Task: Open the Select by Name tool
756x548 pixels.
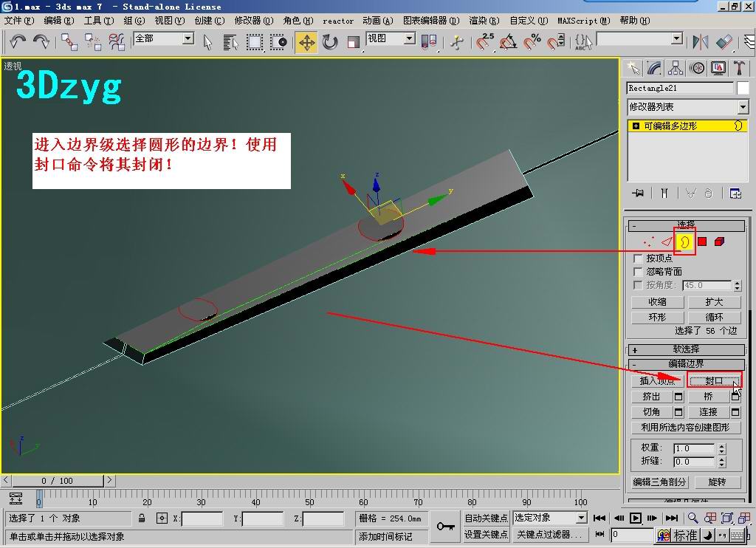Action: coord(230,42)
